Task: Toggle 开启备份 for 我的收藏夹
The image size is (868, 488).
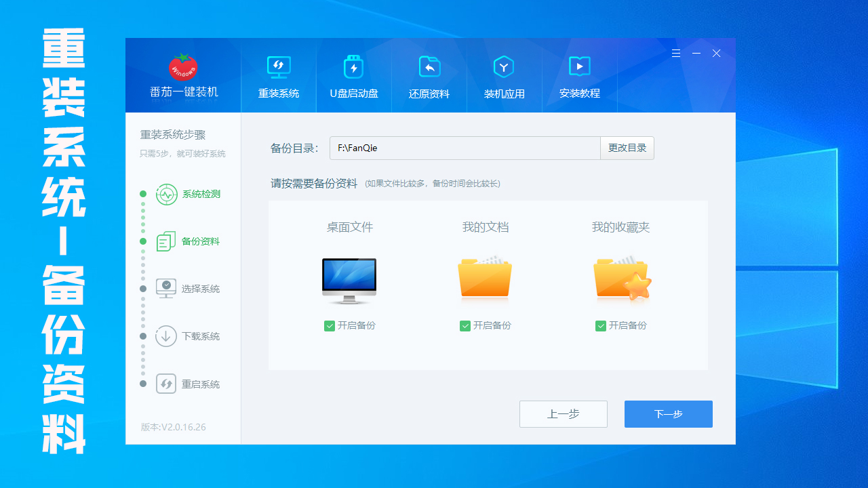Action: click(601, 325)
